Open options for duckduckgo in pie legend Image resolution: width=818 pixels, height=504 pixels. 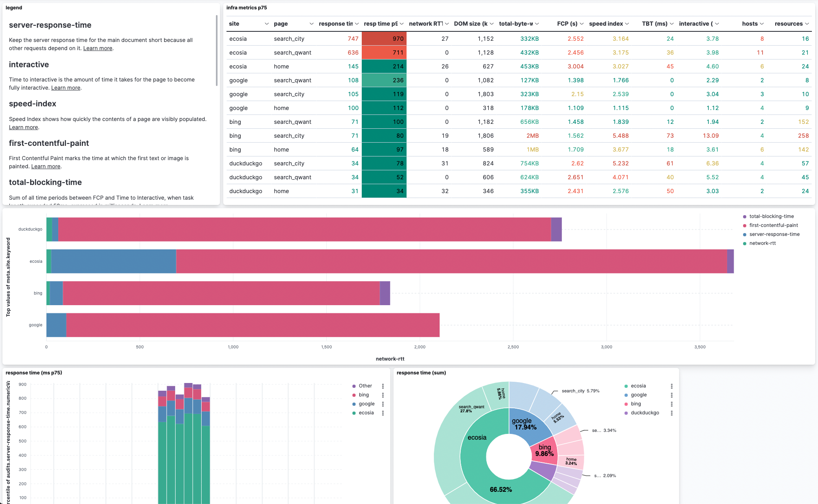(672, 413)
